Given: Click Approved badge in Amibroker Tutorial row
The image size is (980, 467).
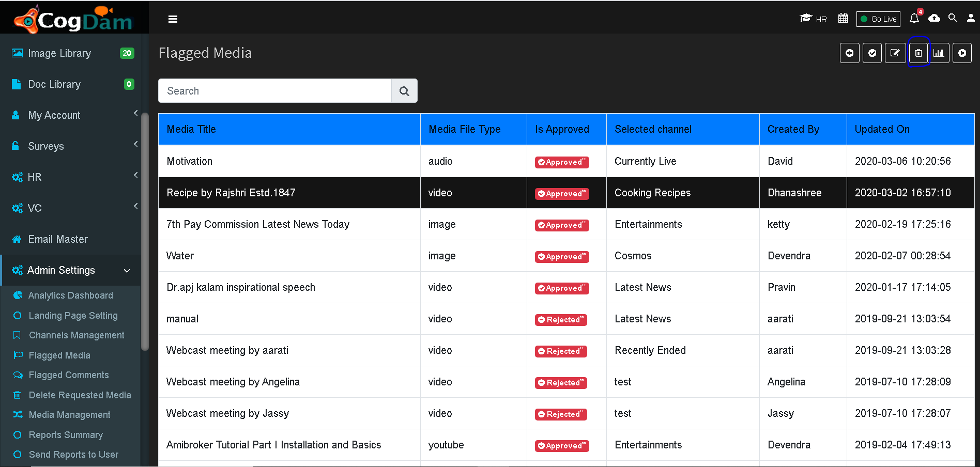Looking at the screenshot, I should pos(562,446).
